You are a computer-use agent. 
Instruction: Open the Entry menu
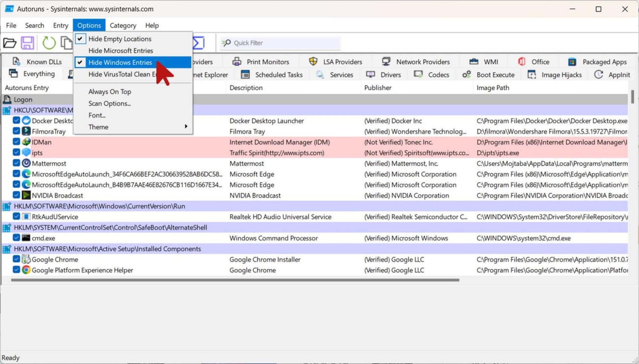coord(61,25)
